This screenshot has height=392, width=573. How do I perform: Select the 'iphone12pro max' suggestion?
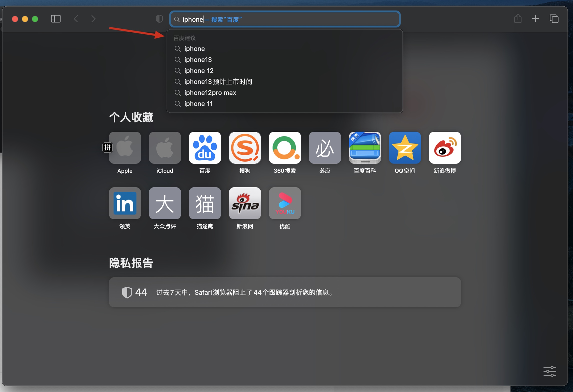(x=210, y=92)
